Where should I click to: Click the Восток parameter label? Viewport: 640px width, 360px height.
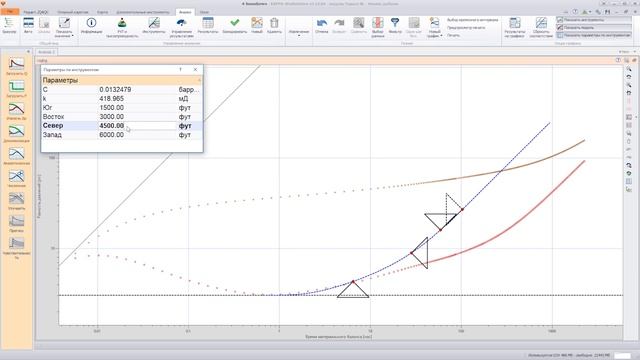53,116
